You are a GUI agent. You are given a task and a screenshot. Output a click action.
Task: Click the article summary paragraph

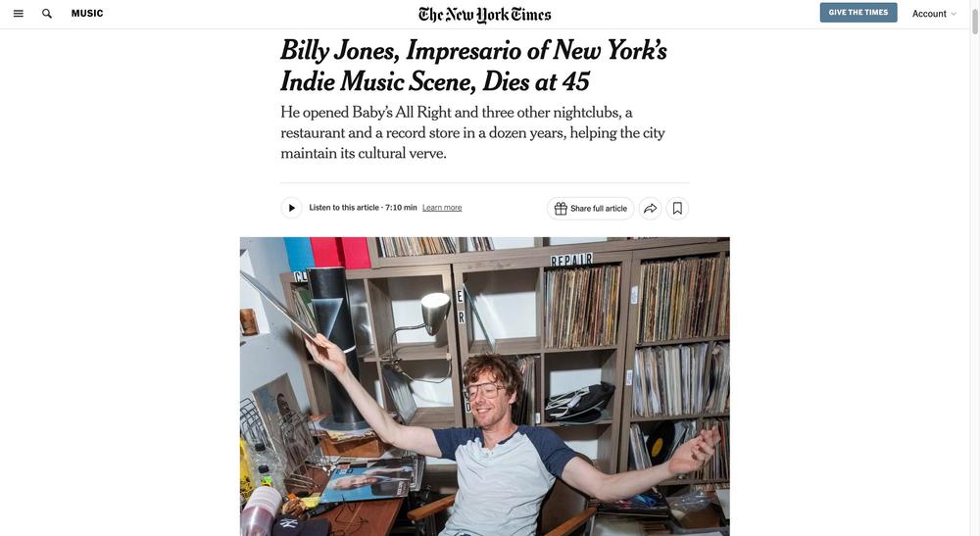click(x=473, y=133)
